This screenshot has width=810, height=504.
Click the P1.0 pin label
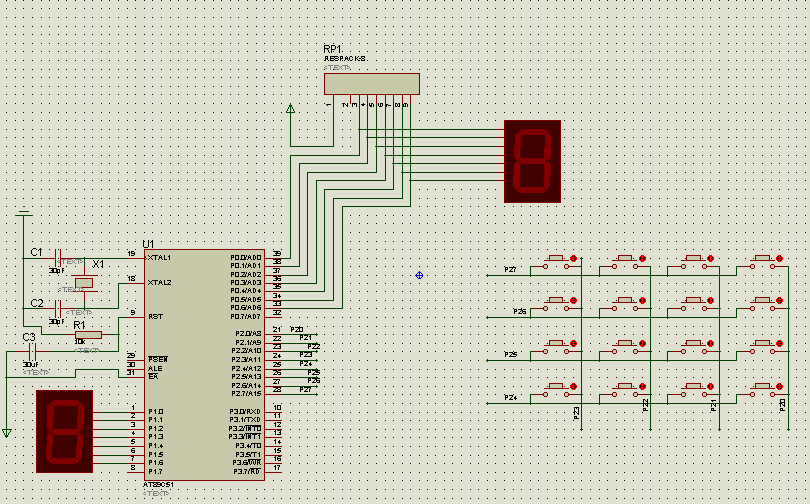pos(155,411)
